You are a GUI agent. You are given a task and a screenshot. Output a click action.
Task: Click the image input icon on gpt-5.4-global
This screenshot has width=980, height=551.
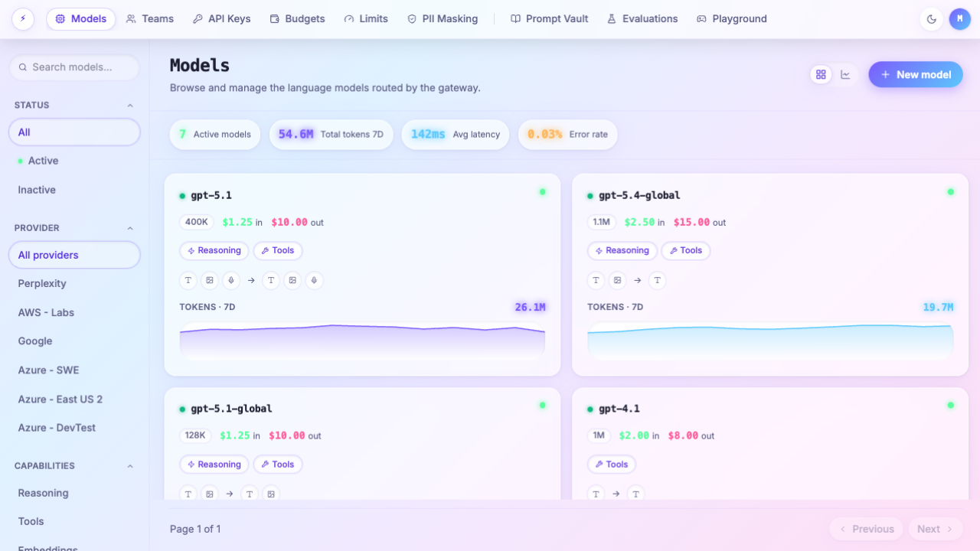point(618,281)
